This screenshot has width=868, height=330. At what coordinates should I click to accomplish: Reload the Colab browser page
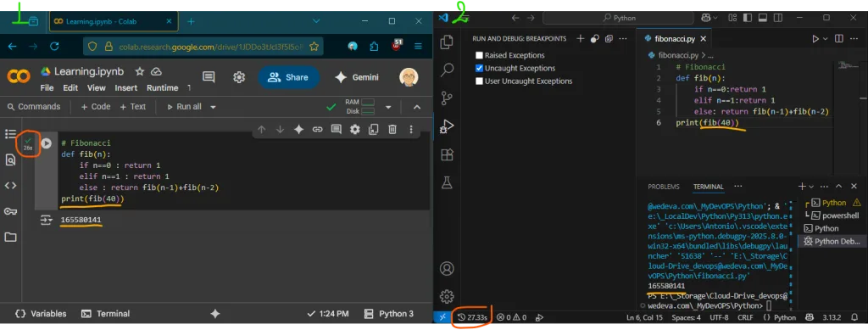pyautogui.click(x=54, y=47)
